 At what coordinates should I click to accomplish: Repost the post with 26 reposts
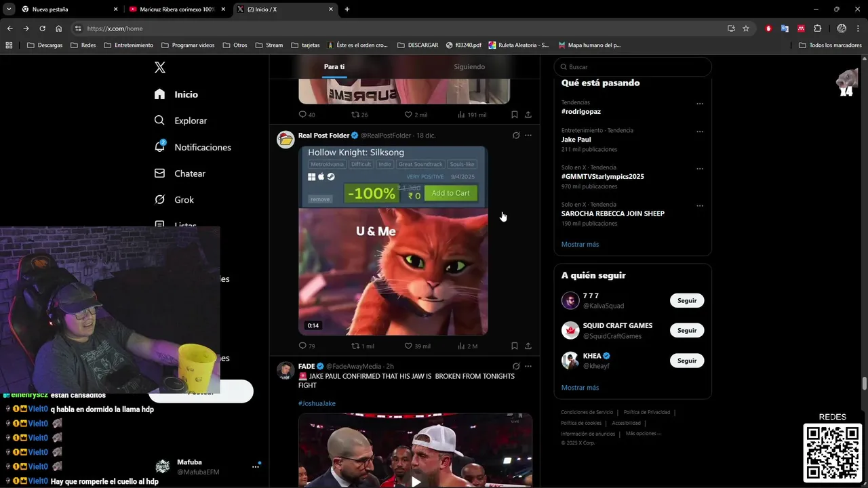click(360, 115)
